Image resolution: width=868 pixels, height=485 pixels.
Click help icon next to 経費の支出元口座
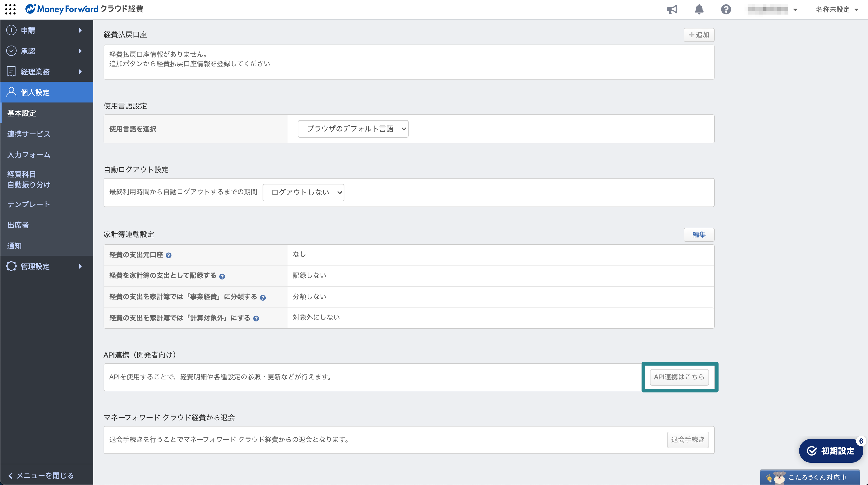pos(169,256)
